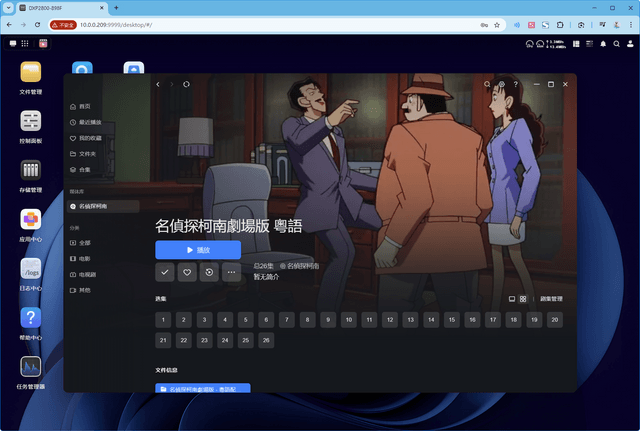Image resolution: width=640 pixels, height=431 pixels.
Task: Select episode 21
Action: (x=163, y=340)
